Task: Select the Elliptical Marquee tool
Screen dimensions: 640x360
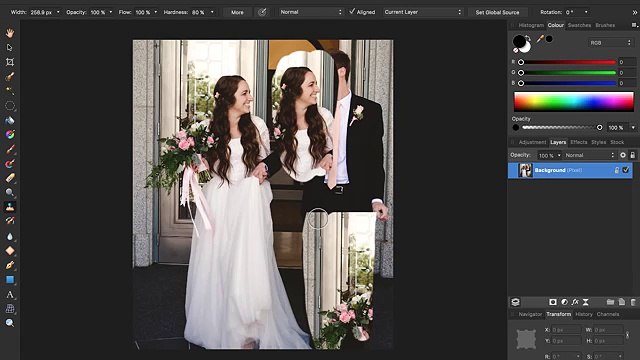Action: point(10,106)
